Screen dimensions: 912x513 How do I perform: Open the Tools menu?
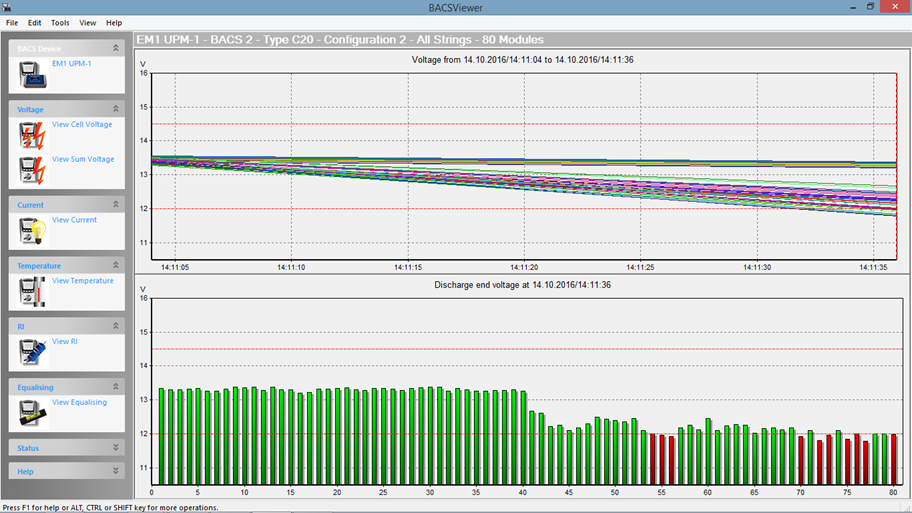pyautogui.click(x=60, y=22)
